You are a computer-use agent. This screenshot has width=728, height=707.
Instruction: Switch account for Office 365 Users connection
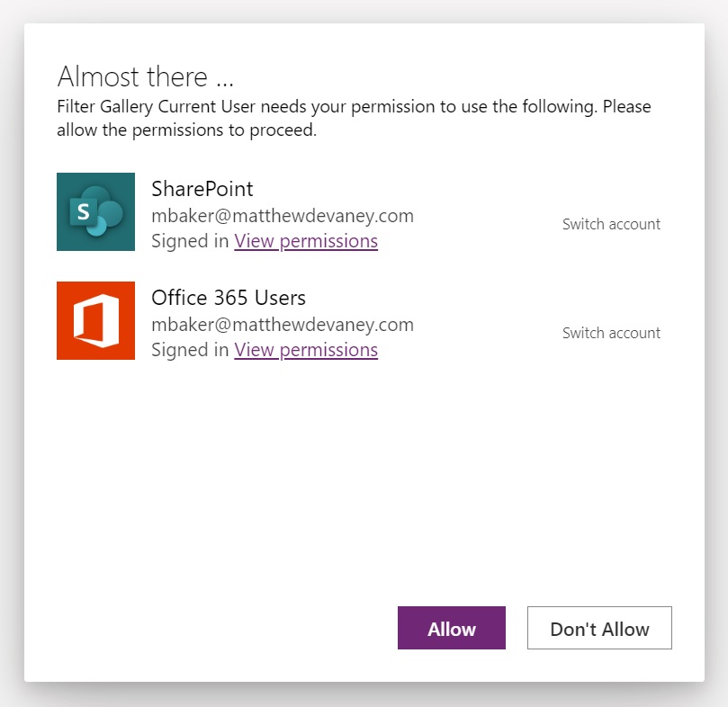[x=611, y=333]
